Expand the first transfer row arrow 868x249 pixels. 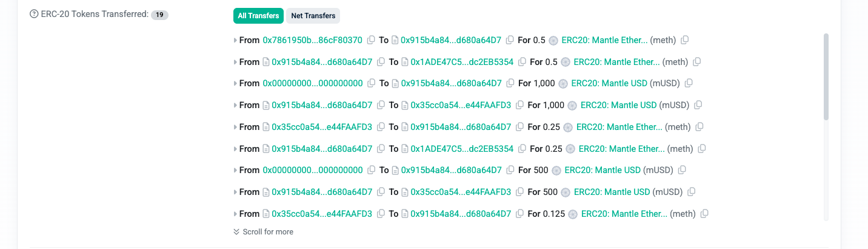click(235, 41)
